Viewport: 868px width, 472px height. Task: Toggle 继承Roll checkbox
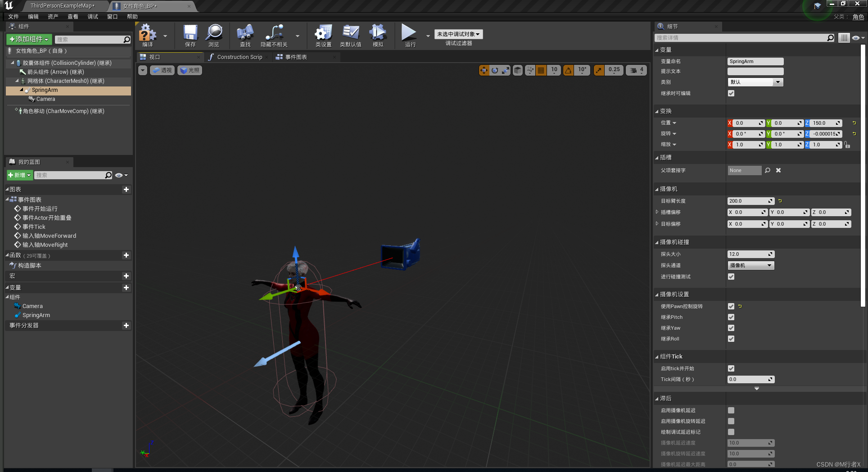click(731, 339)
